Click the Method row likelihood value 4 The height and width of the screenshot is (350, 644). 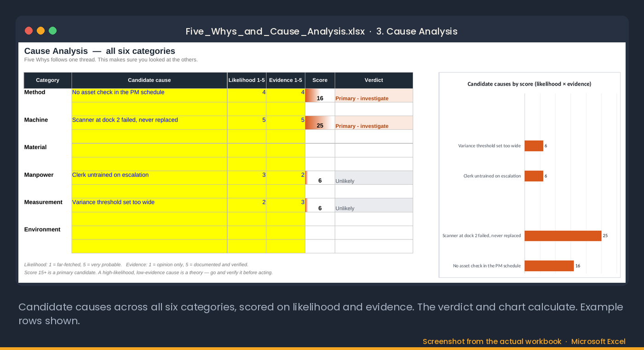[247, 95]
